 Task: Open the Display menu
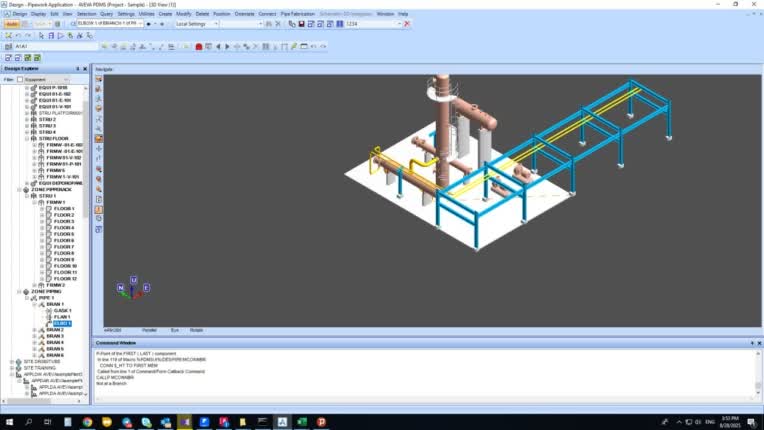(38, 14)
